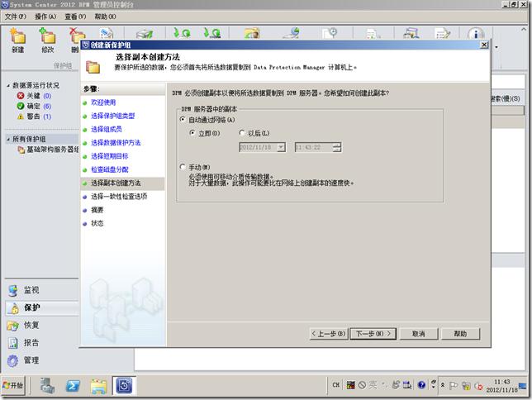Collapse the toolbar ribbon with the chevron
Image resolution: width=532 pixels, height=400 pixels.
(523, 30)
